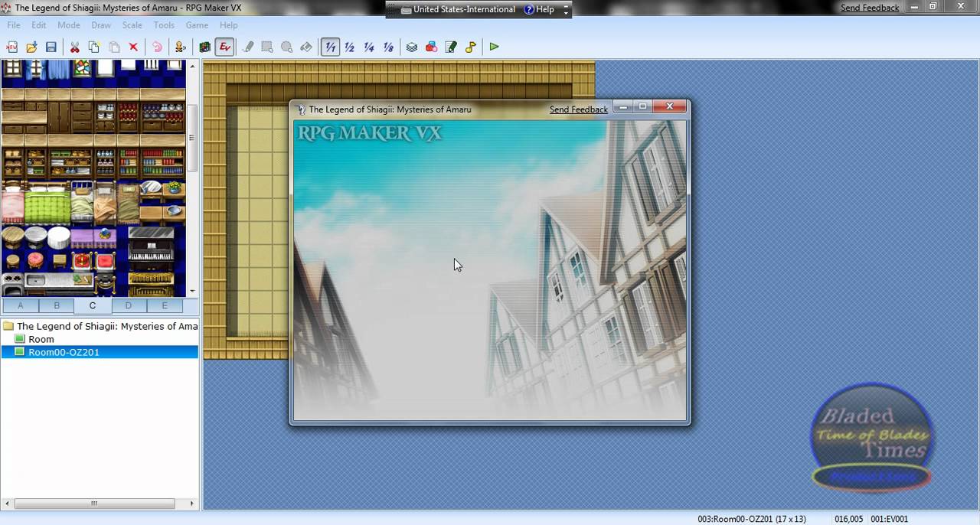Select the Pencil drawing tool
Image resolution: width=980 pixels, height=525 pixels.
click(x=248, y=47)
